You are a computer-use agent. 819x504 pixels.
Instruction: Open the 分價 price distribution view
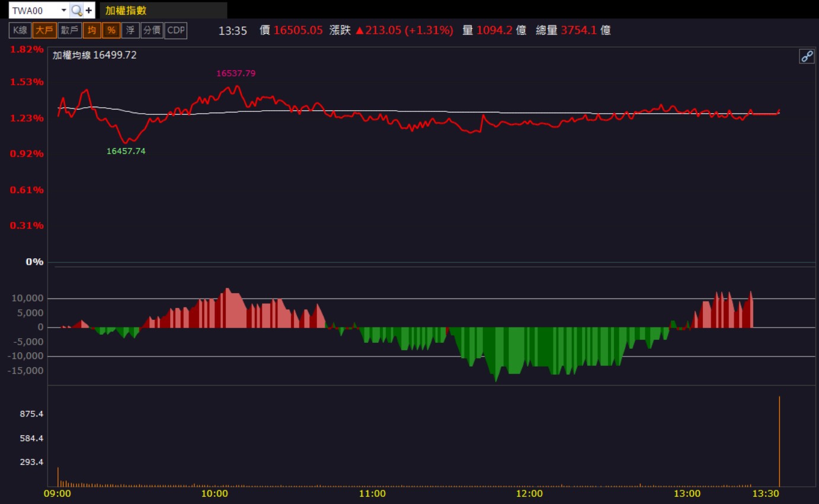[x=152, y=30]
